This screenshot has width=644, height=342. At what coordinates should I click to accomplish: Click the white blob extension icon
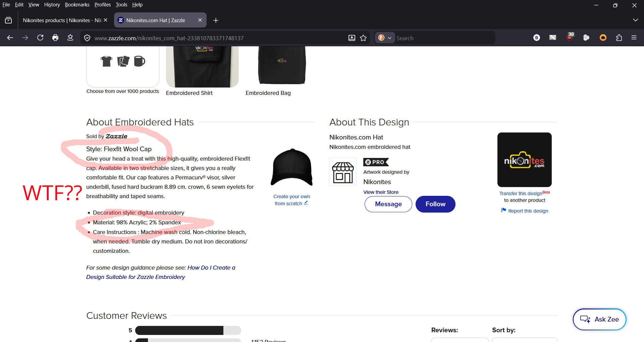586,38
